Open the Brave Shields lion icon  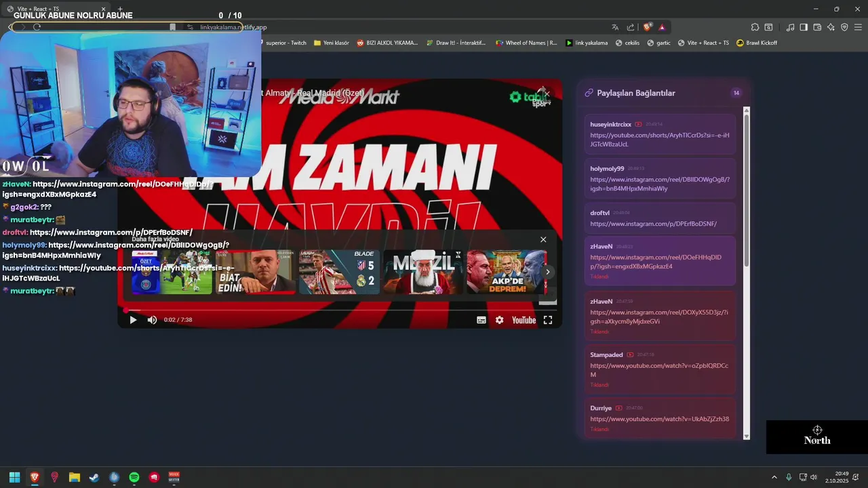click(x=648, y=27)
